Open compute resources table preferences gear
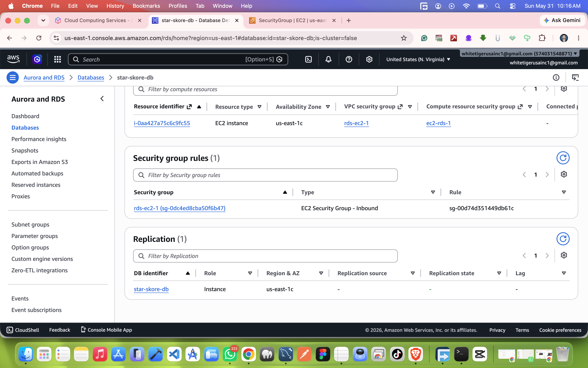This screenshot has height=368, width=588. [x=564, y=89]
